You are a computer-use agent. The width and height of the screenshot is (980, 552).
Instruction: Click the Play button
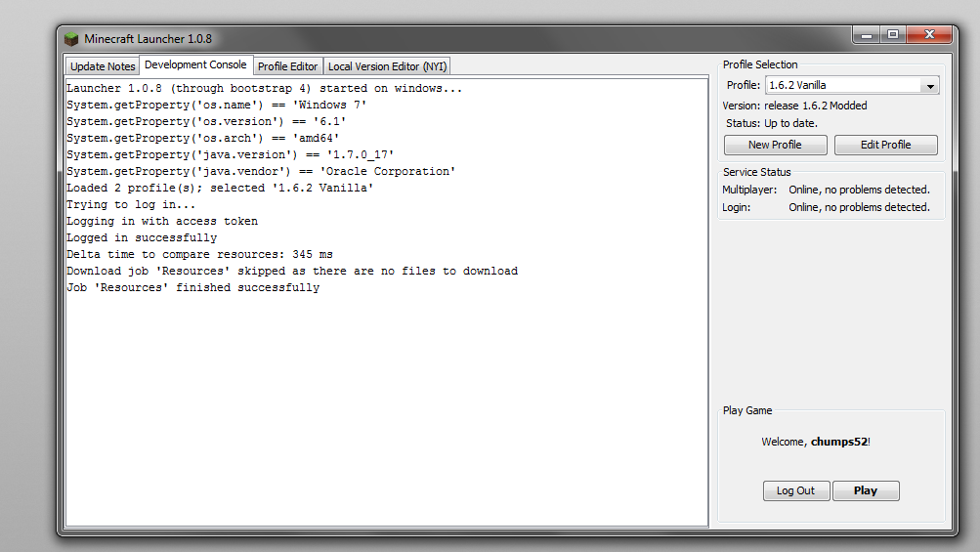pos(866,490)
